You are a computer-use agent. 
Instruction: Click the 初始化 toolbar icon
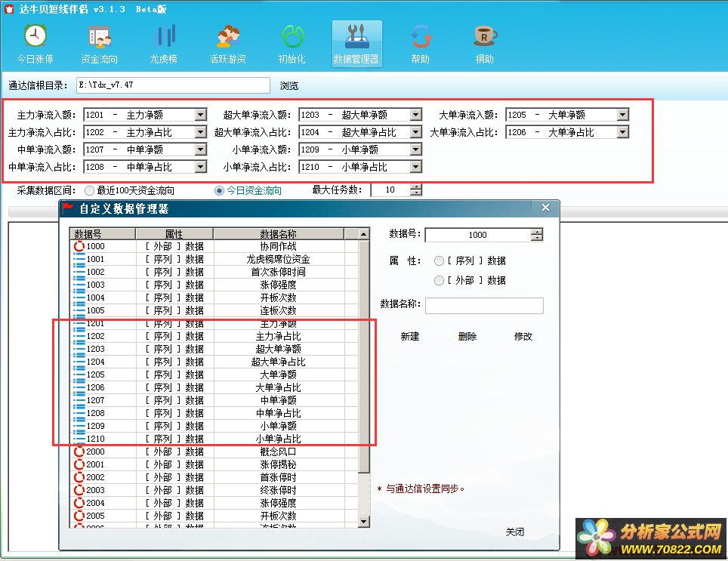pyautogui.click(x=292, y=44)
